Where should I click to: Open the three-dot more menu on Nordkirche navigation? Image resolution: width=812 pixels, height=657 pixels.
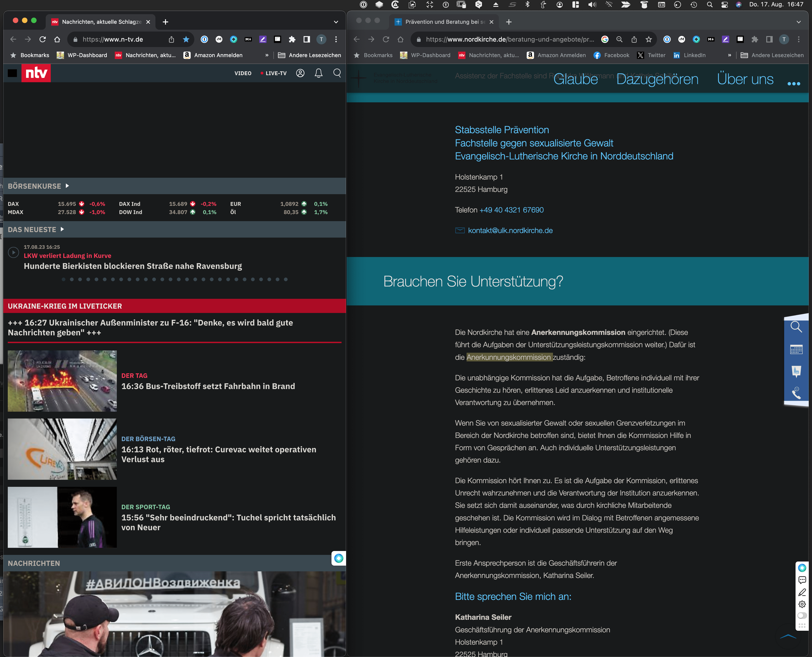pos(794,84)
